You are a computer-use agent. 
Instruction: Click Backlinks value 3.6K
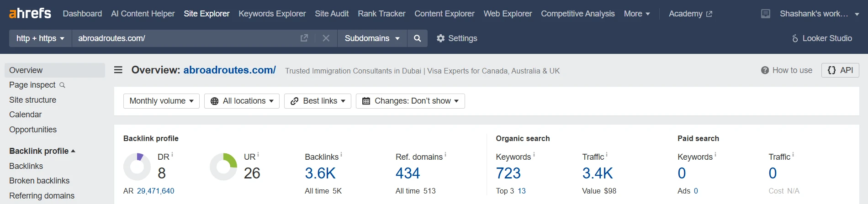pos(320,173)
